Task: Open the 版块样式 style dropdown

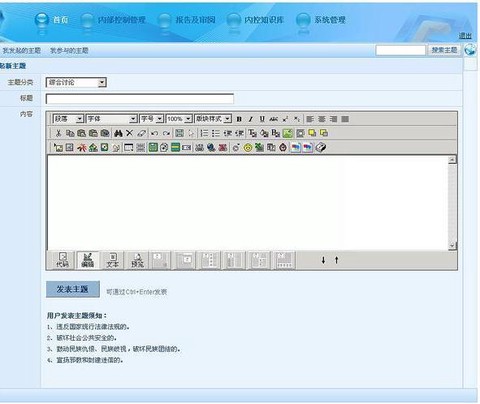Action: [x=213, y=119]
